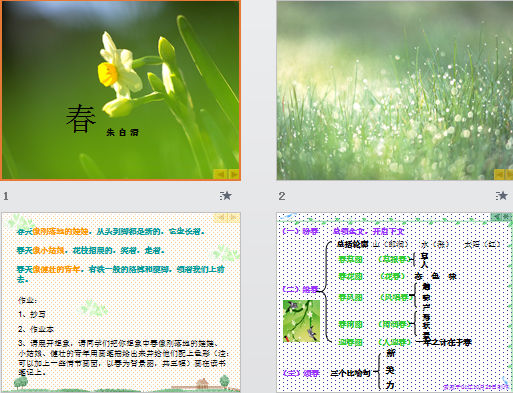Select slide 1 thumbnail titled 春
Screen dimensions: 513x393
pyautogui.click(x=120, y=90)
